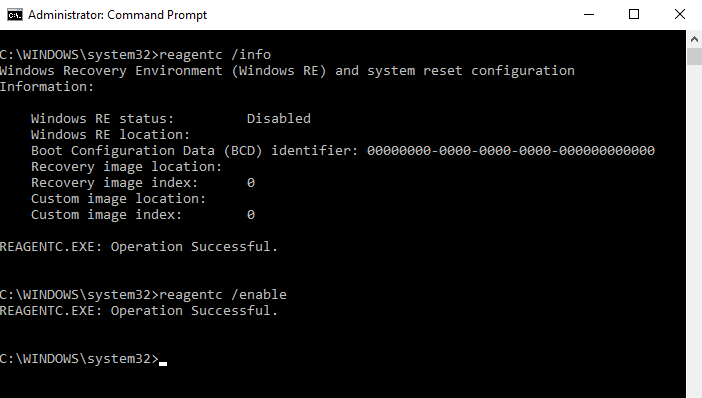Close the Administrator Command Prompt window
The height and width of the screenshot is (398, 702).
(680, 14)
